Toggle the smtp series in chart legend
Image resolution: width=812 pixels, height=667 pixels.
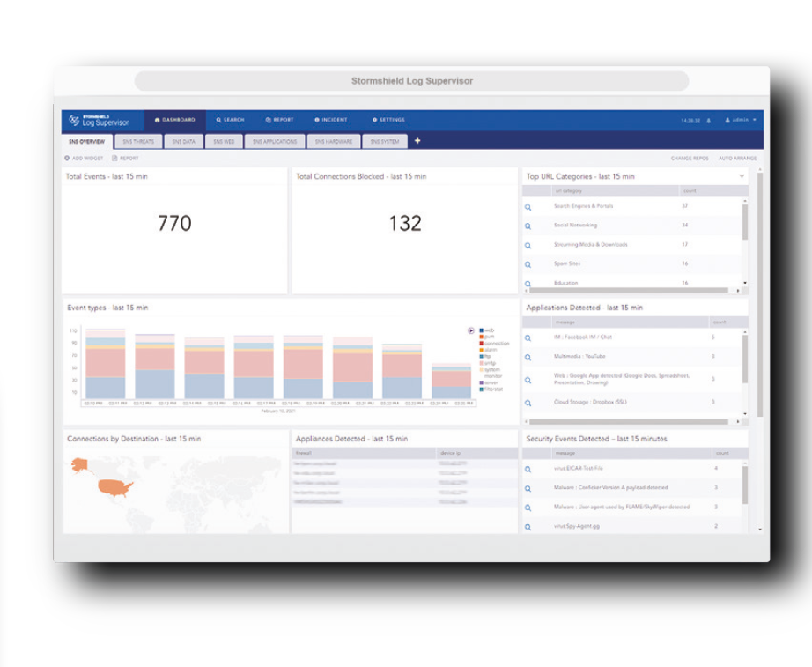487,362
